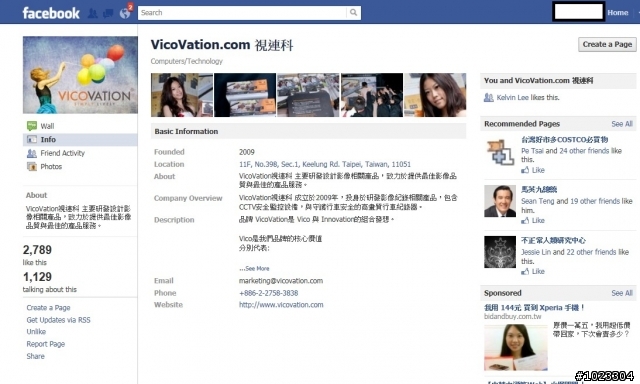640x384 pixels.
Task: Go to Home in top bar
Action: pos(618,13)
